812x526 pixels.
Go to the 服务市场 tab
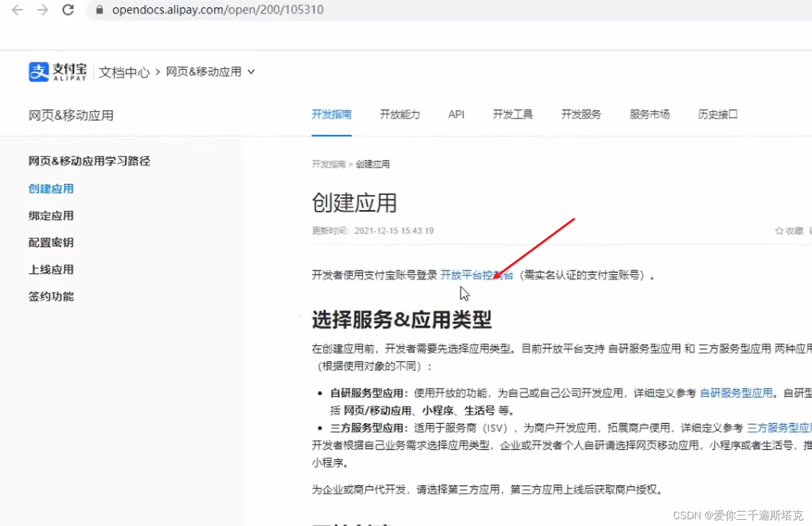point(649,114)
